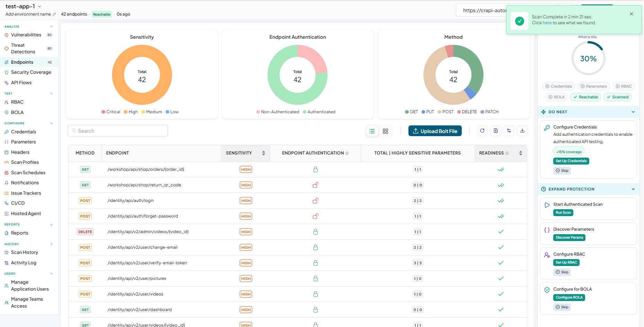Collapse the CONFIGURE sidebar section
The height and width of the screenshot is (327, 644).
(51, 123)
